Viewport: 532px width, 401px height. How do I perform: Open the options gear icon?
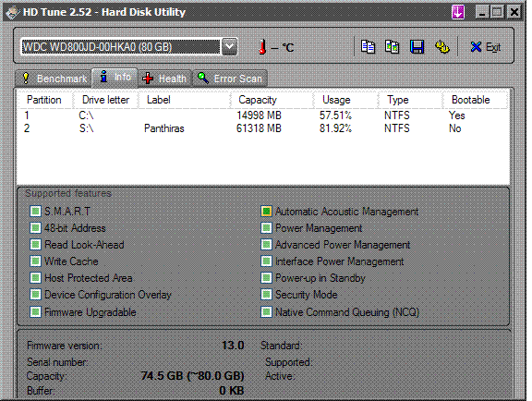(x=442, y=47)
